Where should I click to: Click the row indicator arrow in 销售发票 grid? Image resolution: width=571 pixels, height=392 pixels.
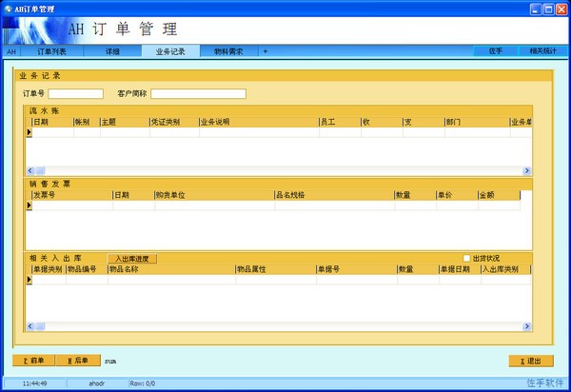point(29,205)
